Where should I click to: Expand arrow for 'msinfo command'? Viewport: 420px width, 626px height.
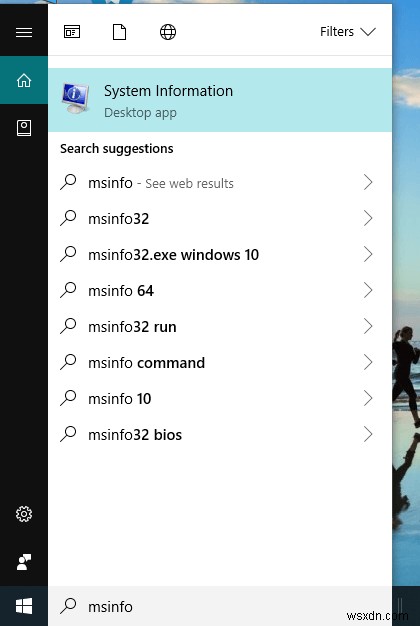click(368, 362)
